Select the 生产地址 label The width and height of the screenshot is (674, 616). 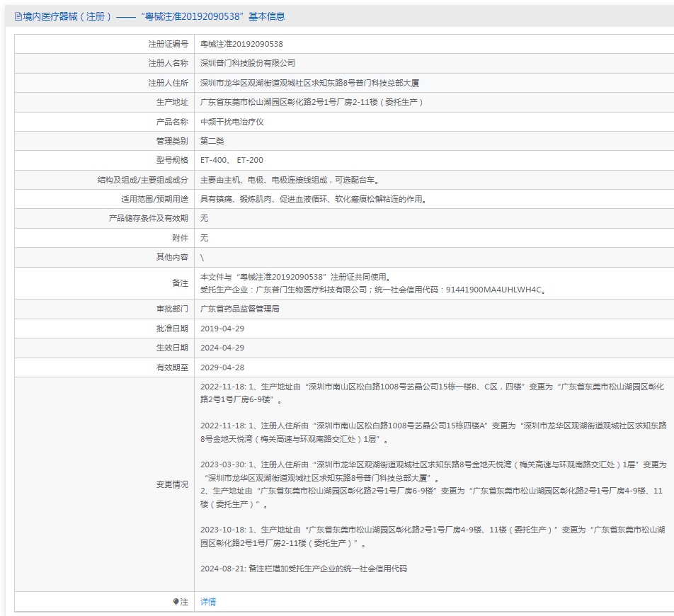(x=172, y=102)
